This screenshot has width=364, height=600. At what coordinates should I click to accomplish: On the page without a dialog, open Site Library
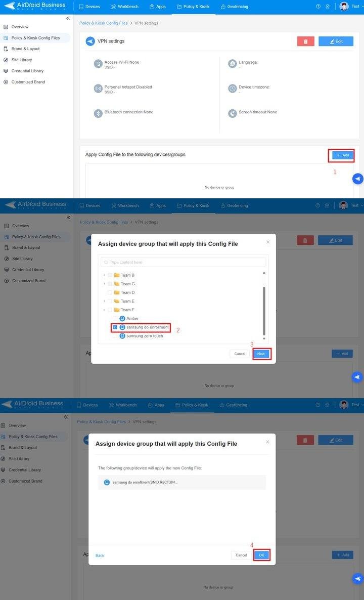(22, 60)
